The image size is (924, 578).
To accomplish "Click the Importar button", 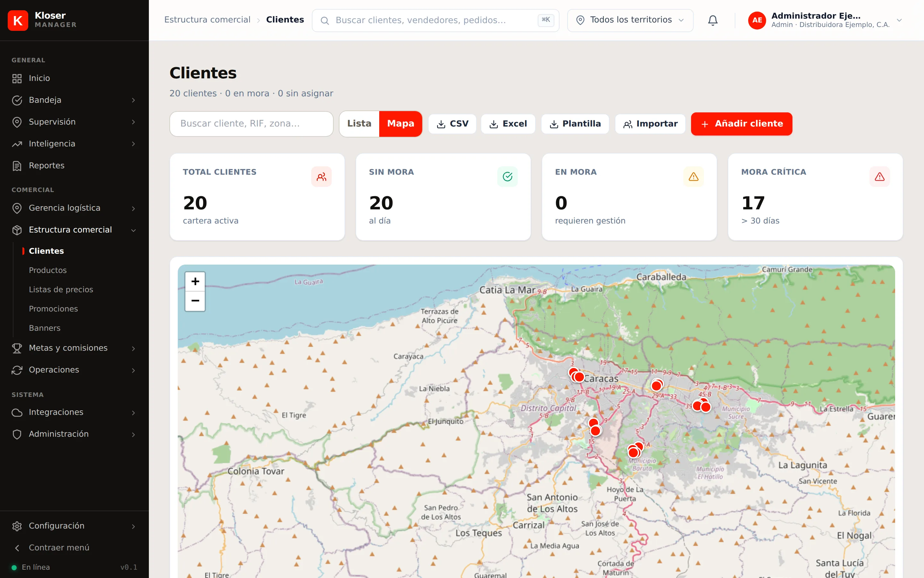I will pos(650,124).
